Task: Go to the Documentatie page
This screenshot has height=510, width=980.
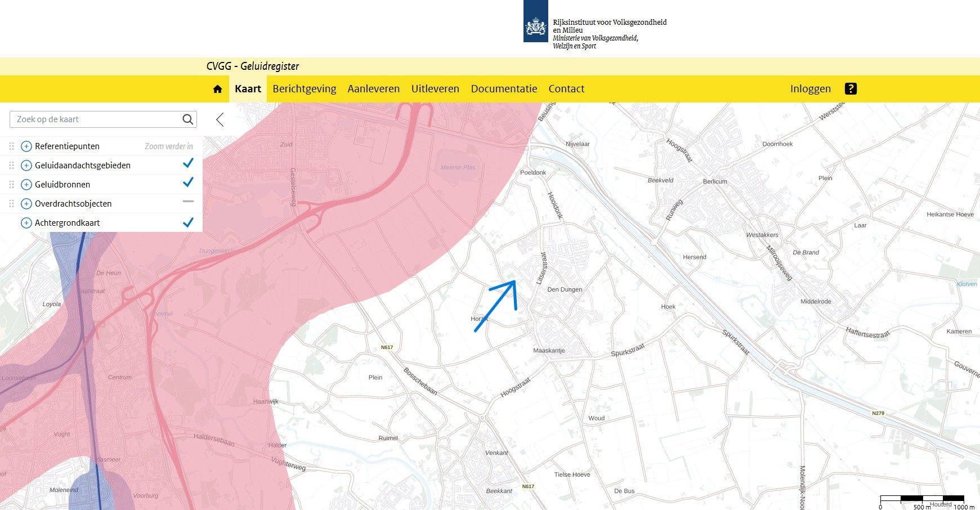Action: tap(504, 89)
